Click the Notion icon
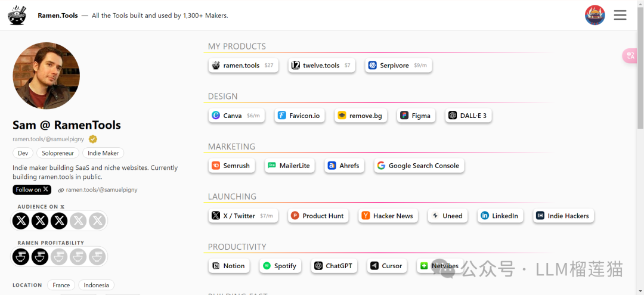 click(216, 266)
